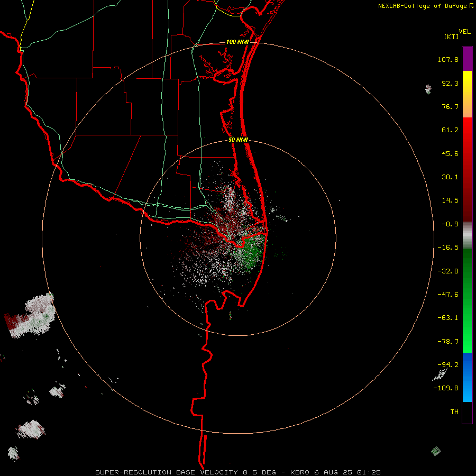Click the yellow-orange segment of color bar
476x476 pixels.
click(467, 94)
